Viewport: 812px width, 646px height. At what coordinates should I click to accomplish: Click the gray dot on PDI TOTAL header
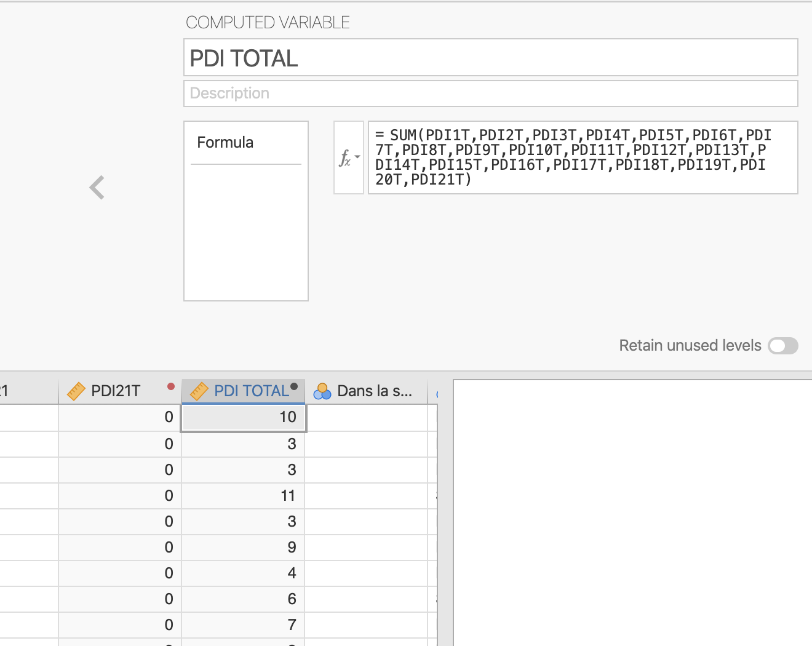[x=294, y=386]
